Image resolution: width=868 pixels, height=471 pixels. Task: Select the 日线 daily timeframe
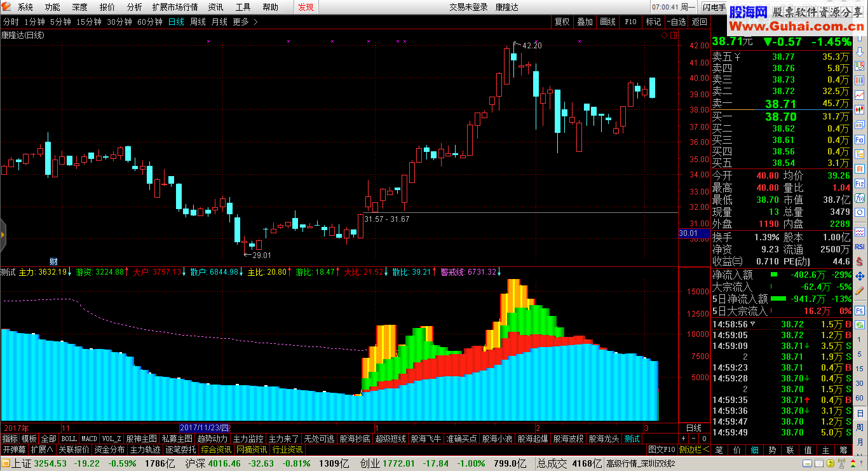(176, 22)
